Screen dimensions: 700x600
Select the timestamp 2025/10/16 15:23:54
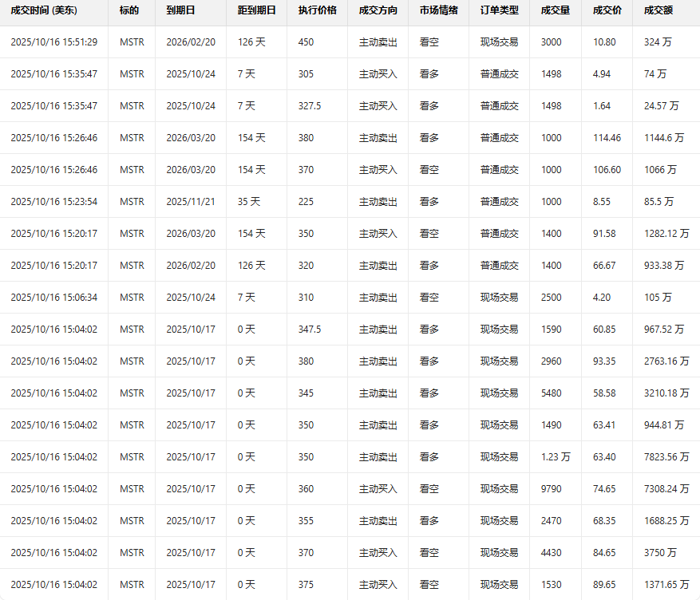point(54,202)
